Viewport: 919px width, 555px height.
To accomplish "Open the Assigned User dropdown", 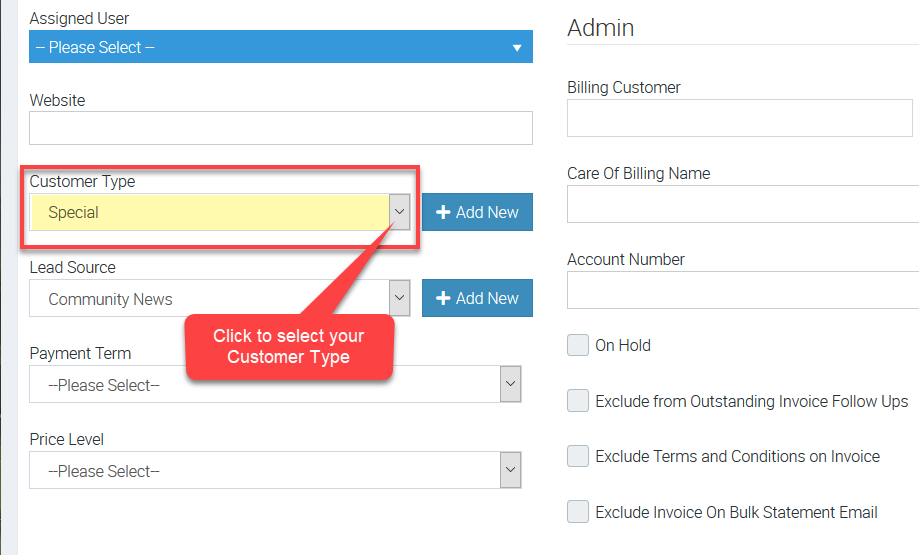I will (280, 47).
